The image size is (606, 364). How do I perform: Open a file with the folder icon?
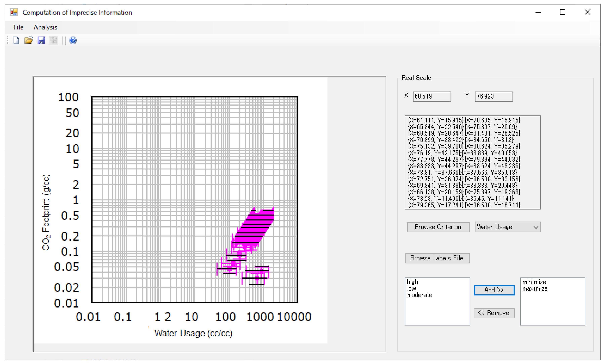pyautogui.click(x=28, y=40)
